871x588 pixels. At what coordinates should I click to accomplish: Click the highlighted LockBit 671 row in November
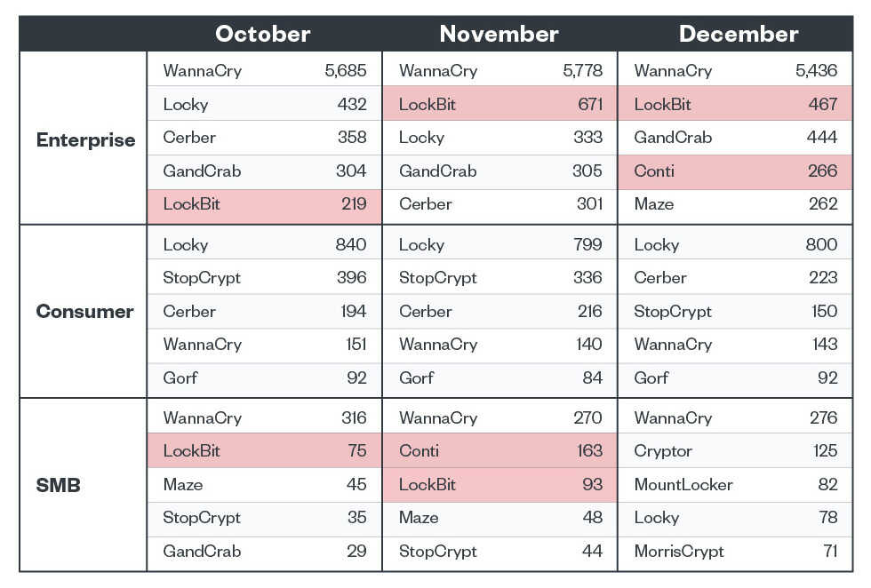(x=499, y=105)
